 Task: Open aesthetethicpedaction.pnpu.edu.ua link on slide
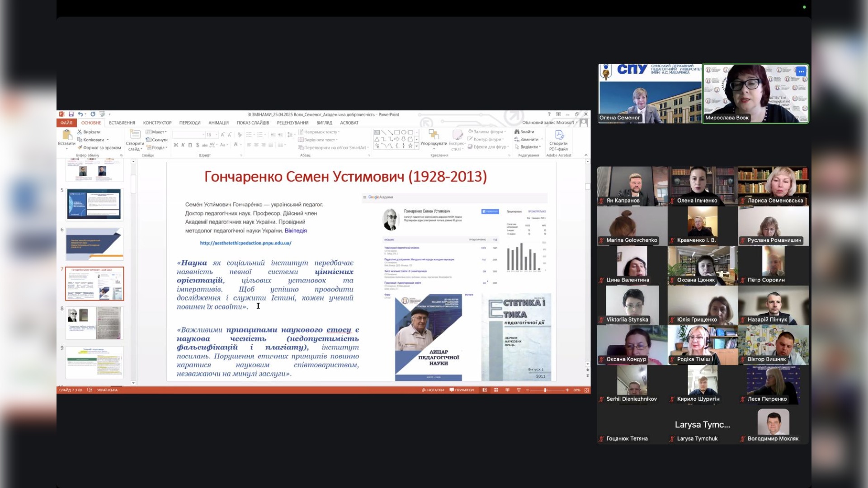pyautogui.click(x=245, y=243)
